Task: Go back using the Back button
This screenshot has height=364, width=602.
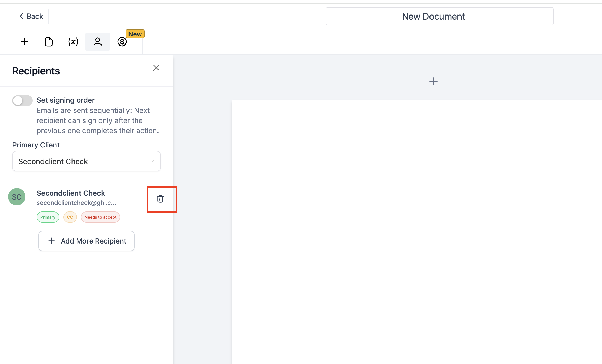Action: (x=31, y=16)
